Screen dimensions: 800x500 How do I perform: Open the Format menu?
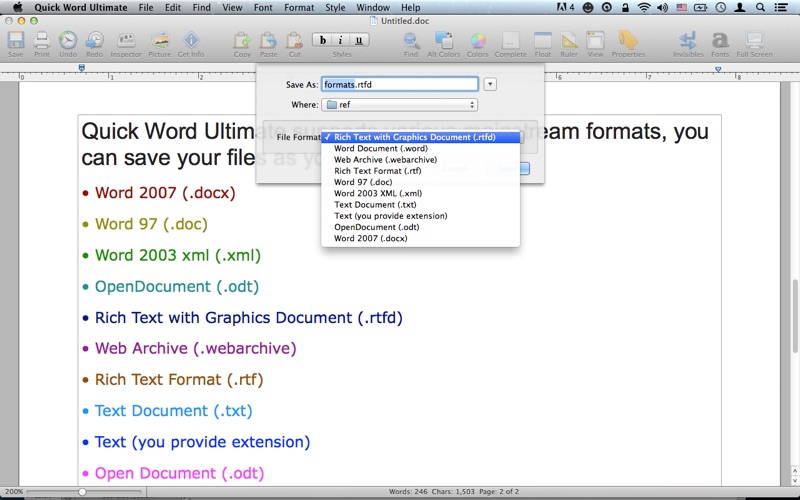[x=299, y=7]
